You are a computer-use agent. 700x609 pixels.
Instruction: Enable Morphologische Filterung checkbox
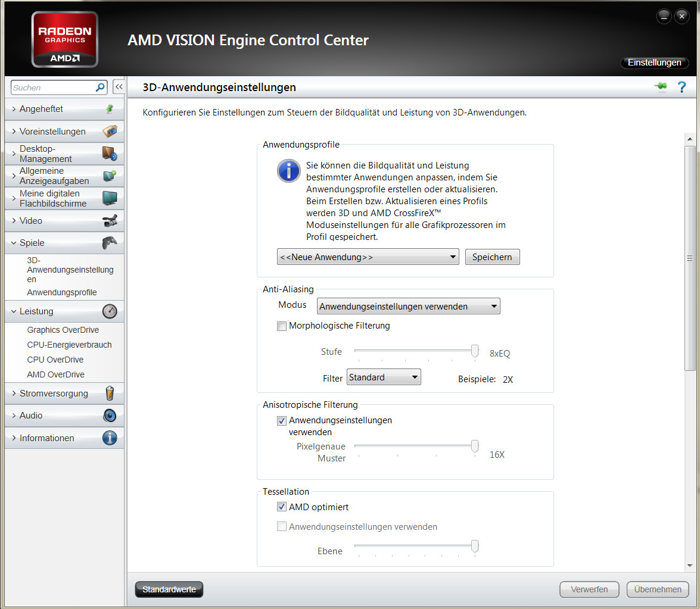[282, 326]
